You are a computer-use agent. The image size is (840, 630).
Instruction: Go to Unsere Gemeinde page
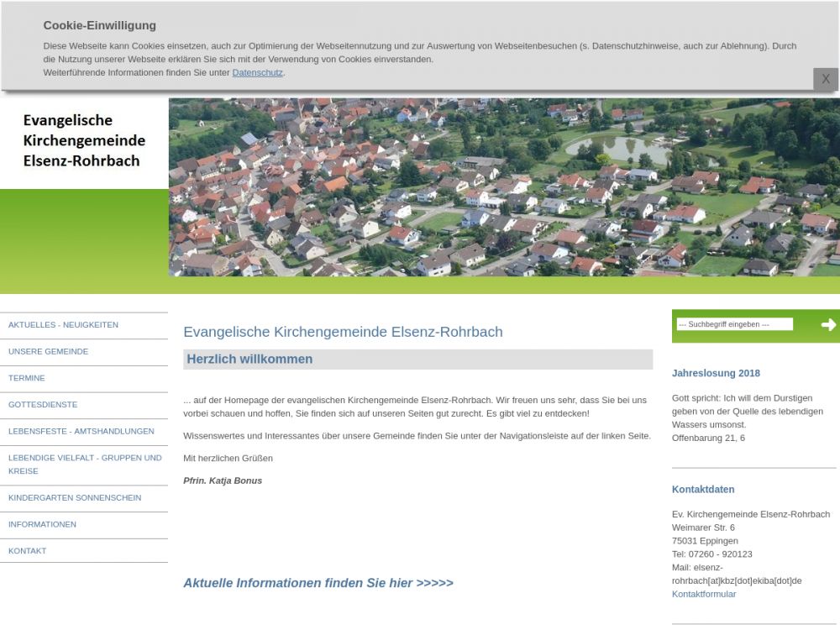[x=48, y=352]
